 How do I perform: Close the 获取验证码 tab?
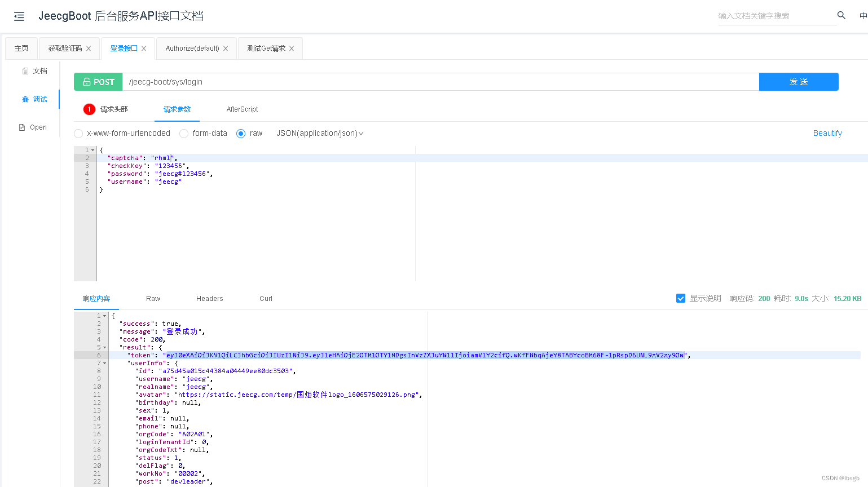[89, 48]
